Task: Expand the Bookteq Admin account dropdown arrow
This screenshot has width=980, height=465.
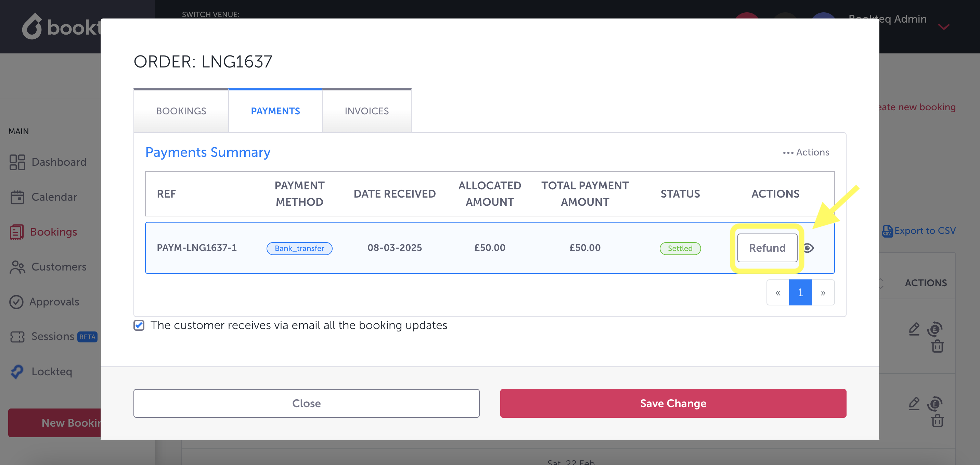Action: pos(943,27)
